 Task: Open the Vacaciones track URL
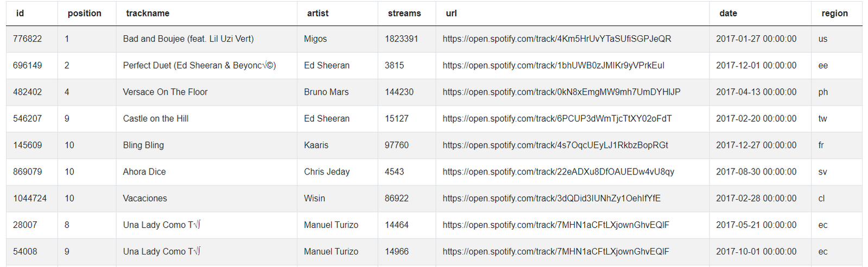[x=552, y=198]
